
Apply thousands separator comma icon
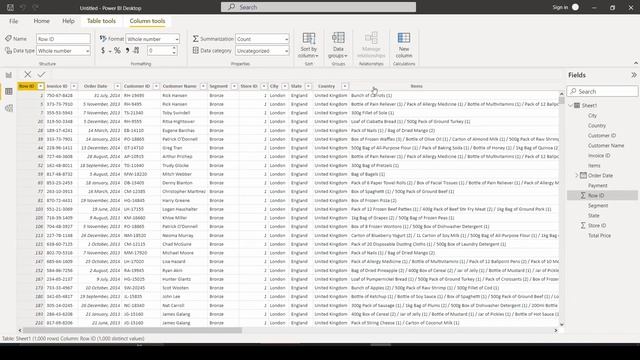(x=127, y=51)
